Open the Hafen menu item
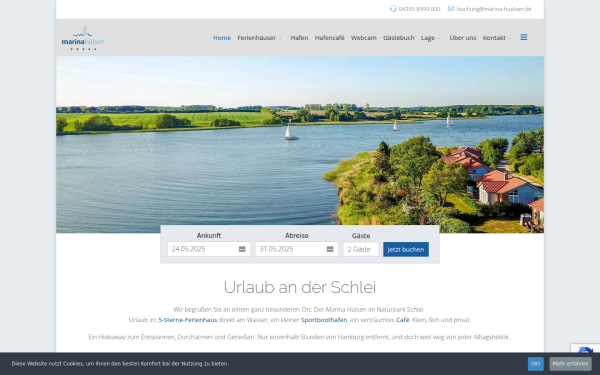Viewport: 600px width, 375px height. [299, 38]
